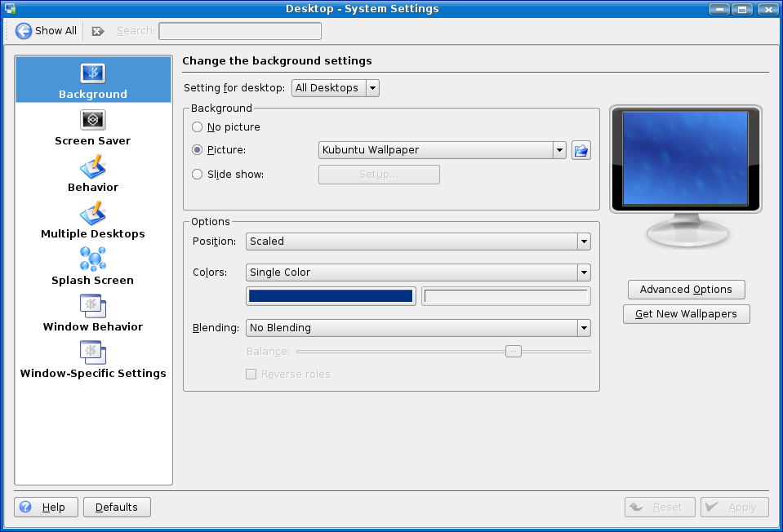
Task: Open the Position dropdown showing Scaled
Action: click(x=417, y=242)
